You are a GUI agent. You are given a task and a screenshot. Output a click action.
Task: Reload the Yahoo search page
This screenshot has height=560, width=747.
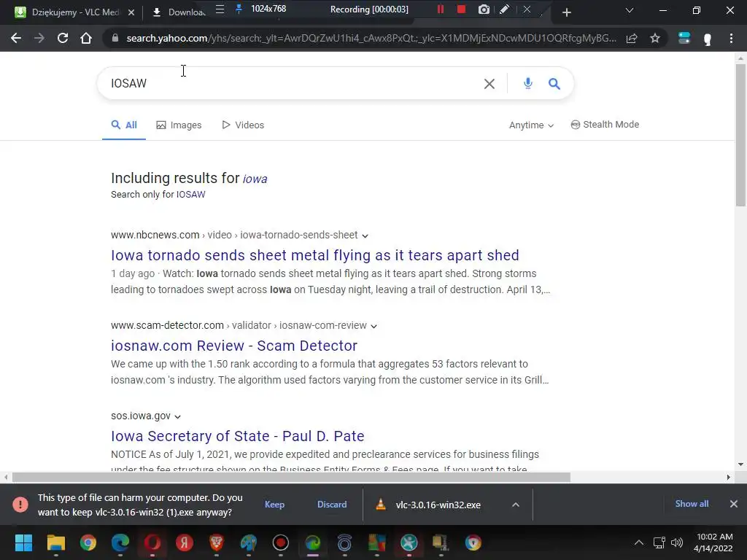63,38
